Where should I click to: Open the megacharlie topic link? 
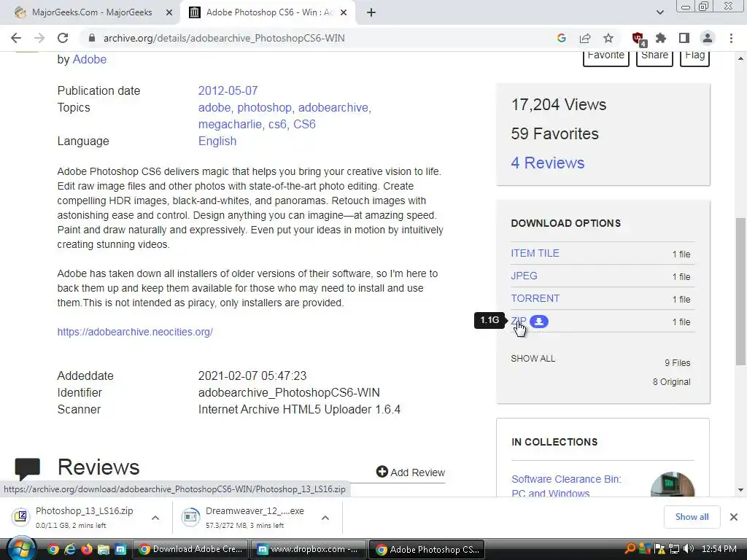tap(230, 124)
